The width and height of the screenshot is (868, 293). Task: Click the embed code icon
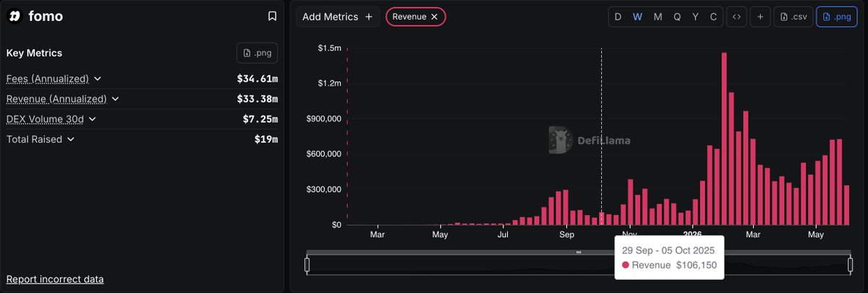point(736,17)
